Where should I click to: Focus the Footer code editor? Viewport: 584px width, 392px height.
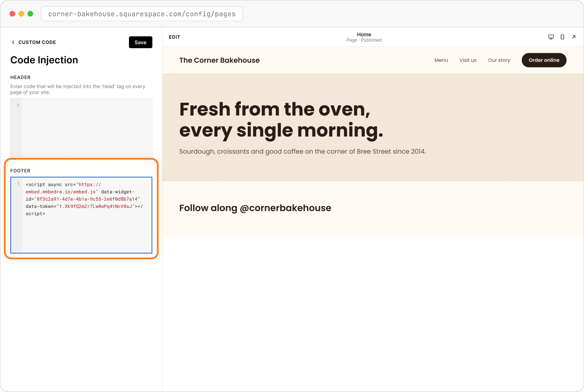(81, 215)
